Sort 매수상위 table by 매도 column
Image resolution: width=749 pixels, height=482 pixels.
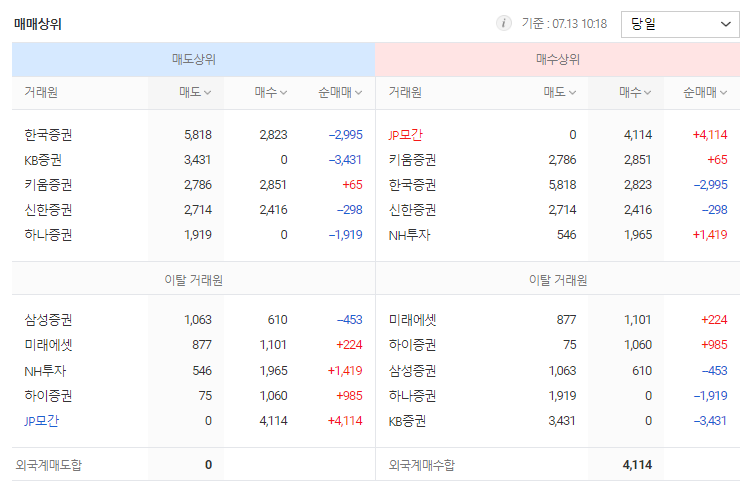[559, 92]
